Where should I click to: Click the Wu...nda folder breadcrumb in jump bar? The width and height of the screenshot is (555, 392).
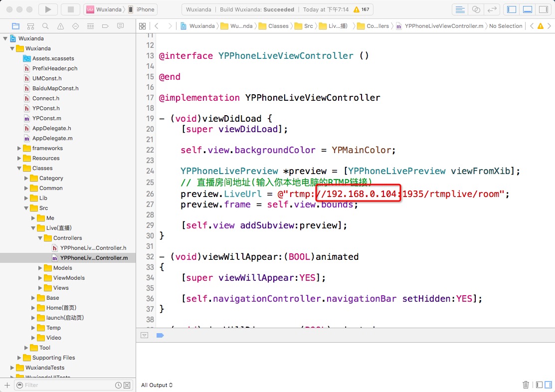click(236, 26)
